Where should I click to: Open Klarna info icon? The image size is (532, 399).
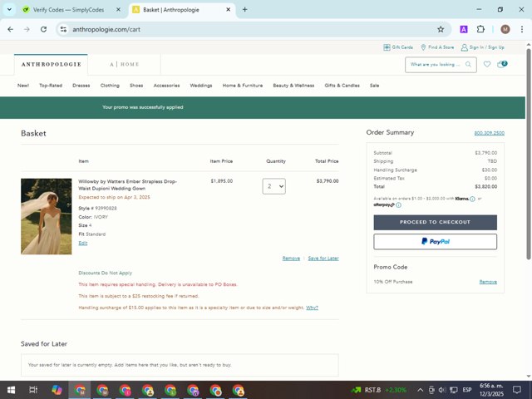[472, 199]
